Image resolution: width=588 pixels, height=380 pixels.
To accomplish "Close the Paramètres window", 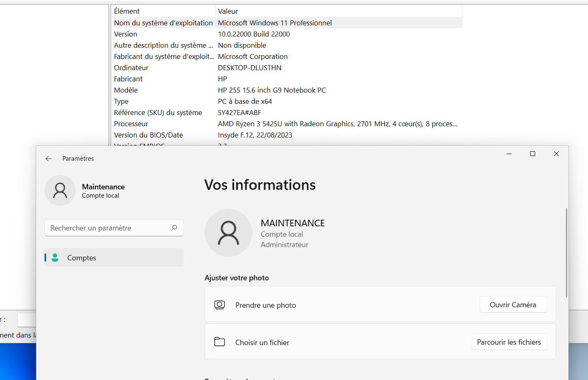I will click(556, 154).
